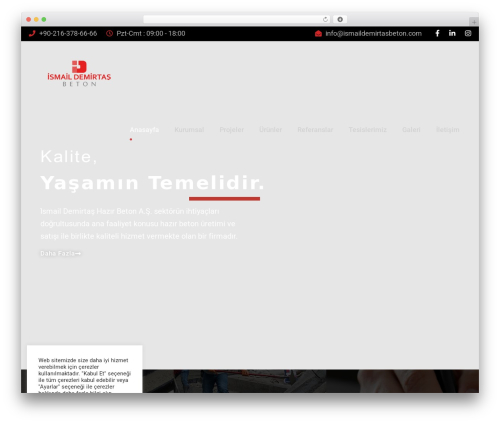Reload page with browser refresh icon

pyautogui.click(x=325, y=19)
